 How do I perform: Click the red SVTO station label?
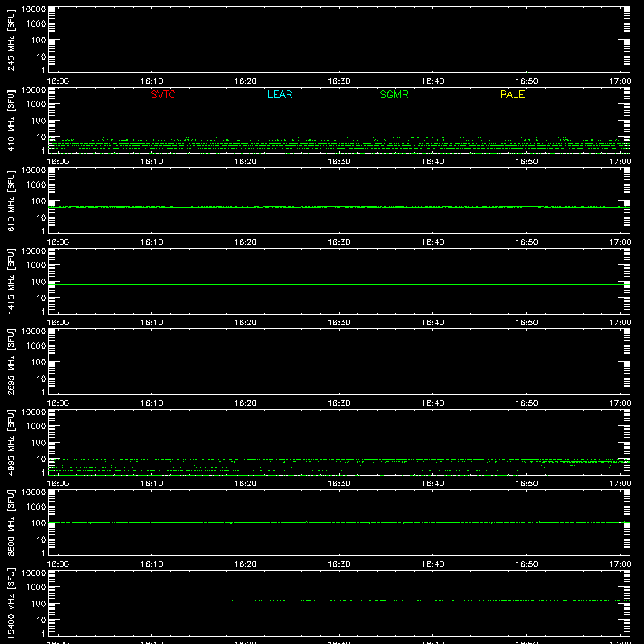(163, 94)
